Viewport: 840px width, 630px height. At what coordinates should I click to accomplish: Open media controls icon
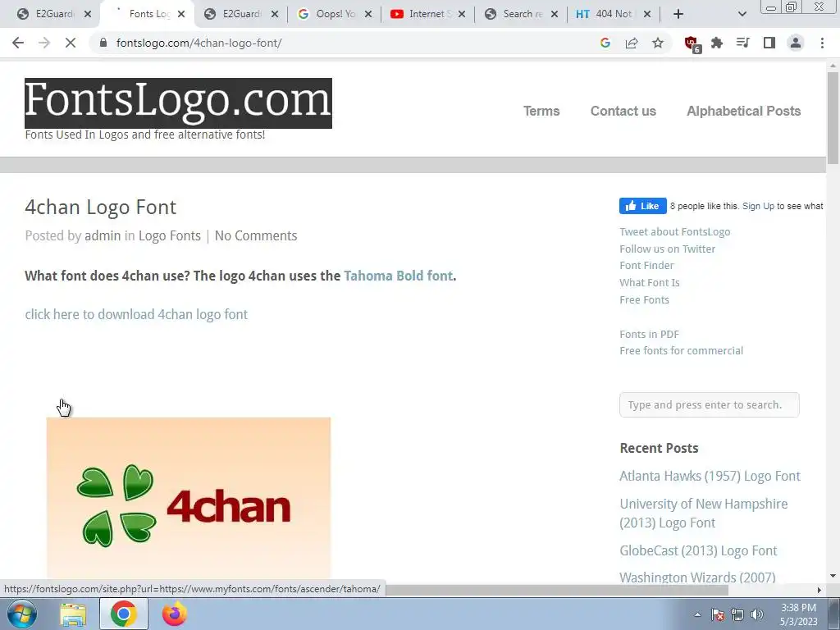pos(743,43)
